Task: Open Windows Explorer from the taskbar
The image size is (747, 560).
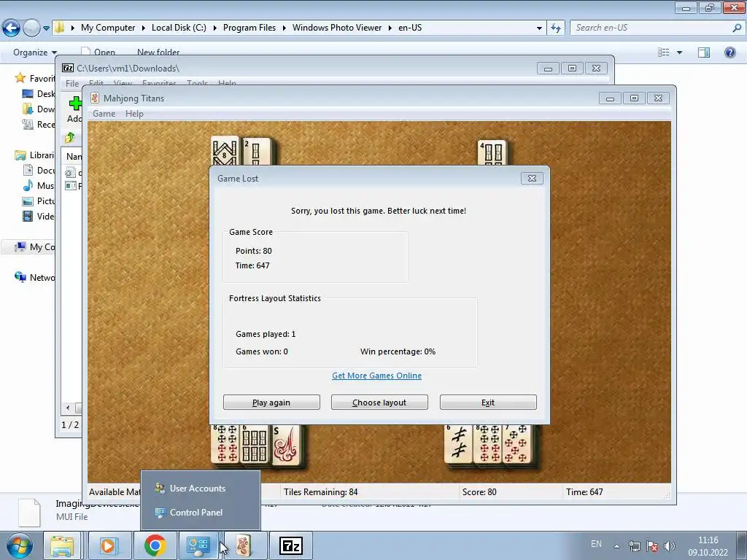Action: 63,545
